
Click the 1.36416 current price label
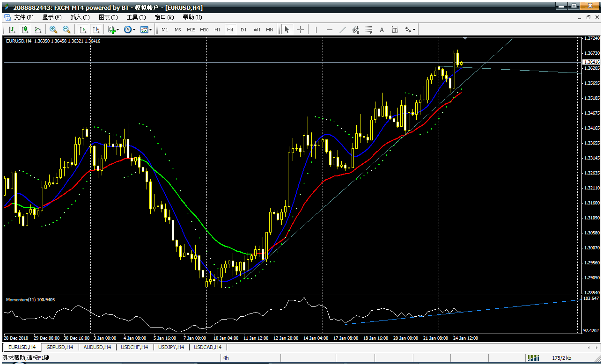591,62
